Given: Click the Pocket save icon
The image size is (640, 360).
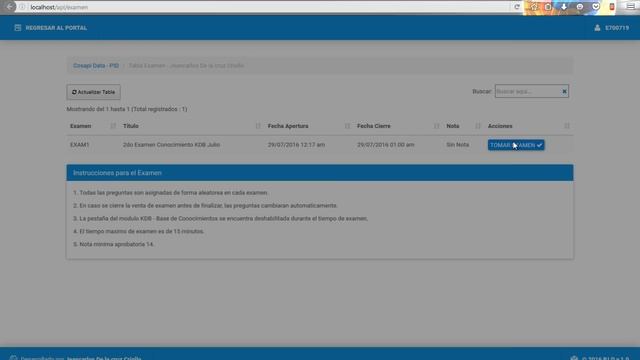Looking at the screenshot, I should [596, 7].
